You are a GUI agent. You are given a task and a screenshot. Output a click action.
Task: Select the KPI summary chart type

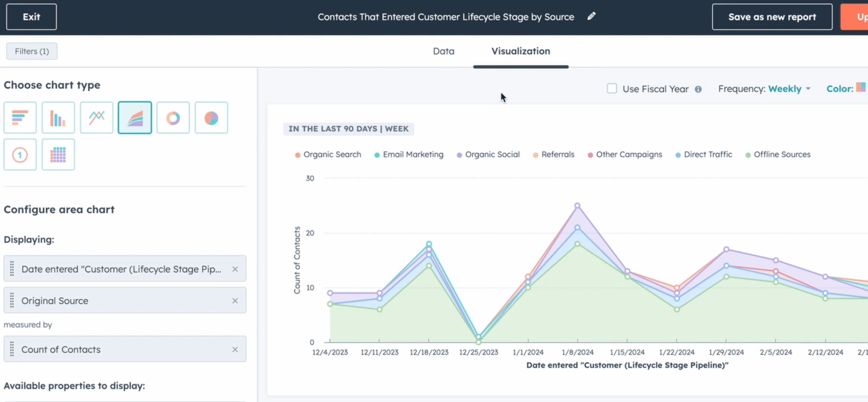[x=20, y=155]
